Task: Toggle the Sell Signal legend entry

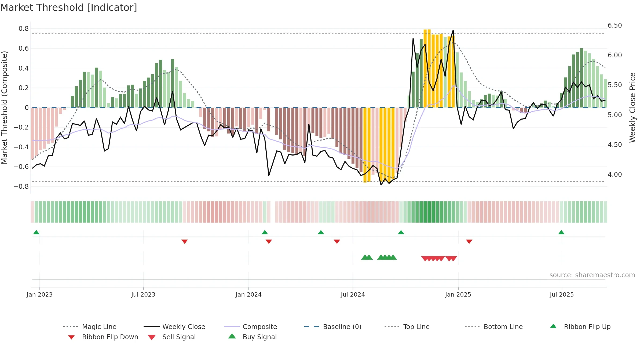Action: tap(172, 337)
